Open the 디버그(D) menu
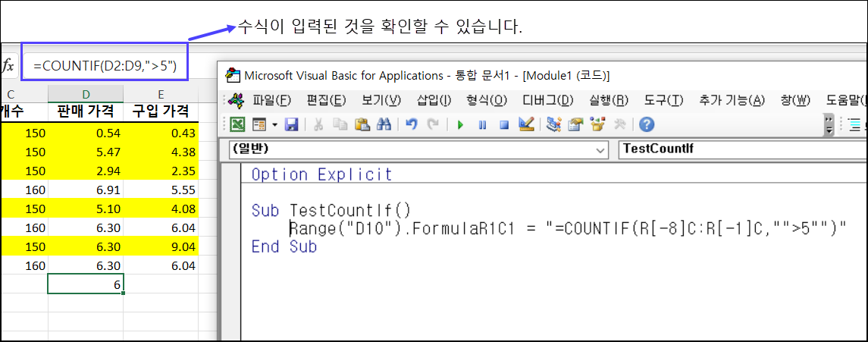Viewport: 868px width, 342px height. click(548, 101)
